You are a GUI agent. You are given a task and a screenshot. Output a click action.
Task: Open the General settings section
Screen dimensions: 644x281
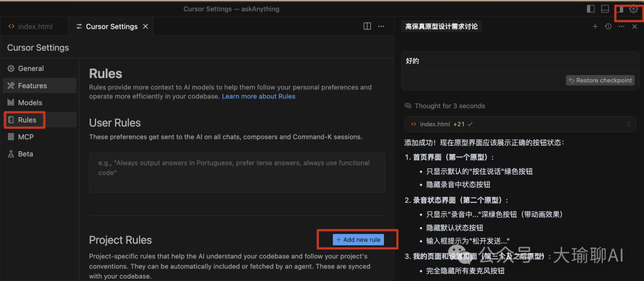pos(40,68)
